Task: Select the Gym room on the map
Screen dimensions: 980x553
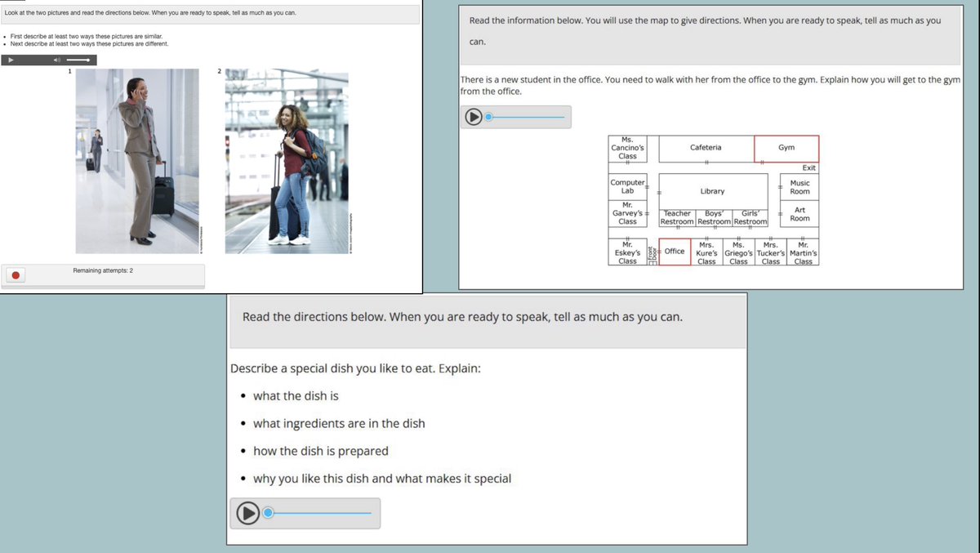Action: [786, 149]
